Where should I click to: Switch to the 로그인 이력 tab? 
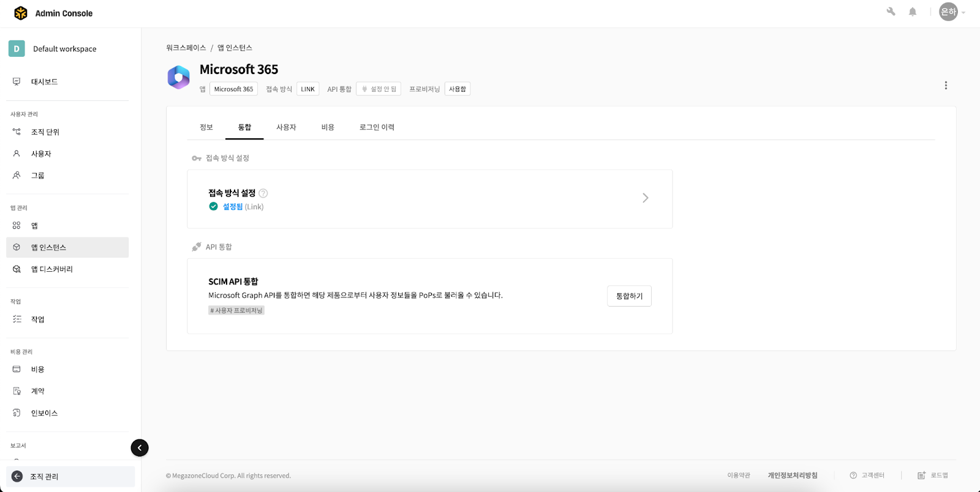[x=377, y=127]
